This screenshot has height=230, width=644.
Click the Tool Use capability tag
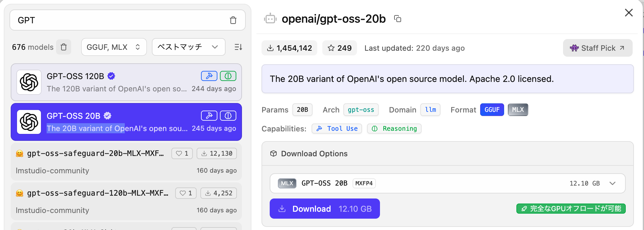click(x=336, y=129)
